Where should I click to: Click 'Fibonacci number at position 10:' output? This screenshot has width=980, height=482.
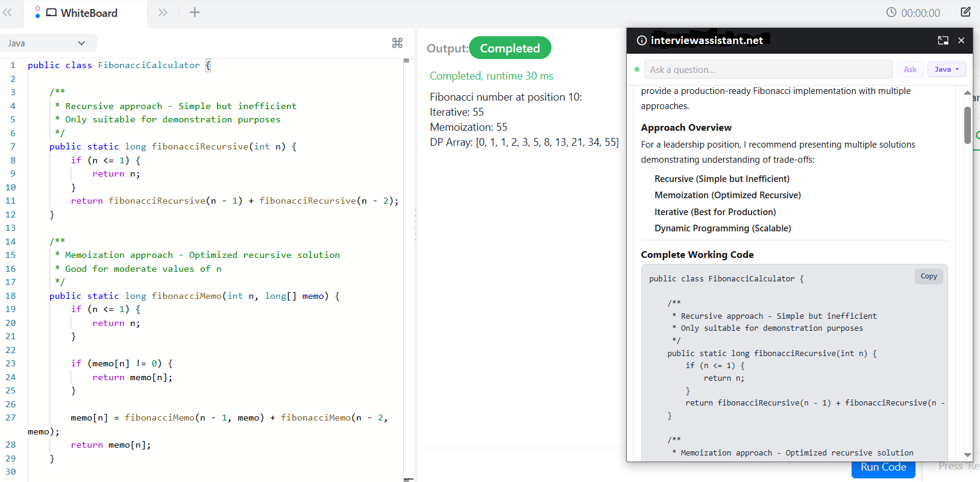(506, 97)
